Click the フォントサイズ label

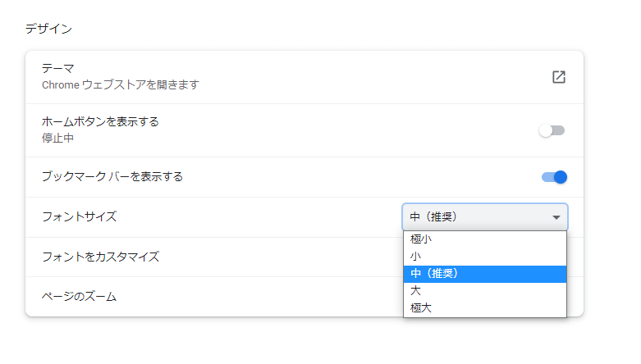point(80,216)
